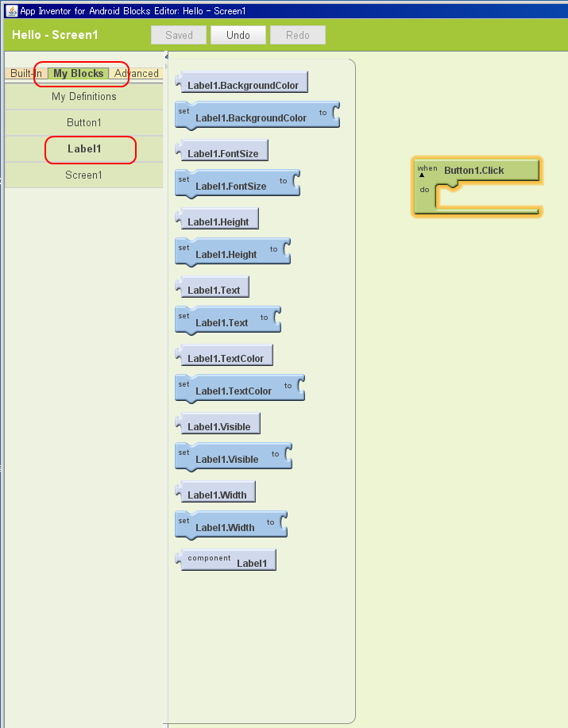The image size is (568, 728).
Task: Pick the Label1.FontSize getter block
Action: click(222, 150)
